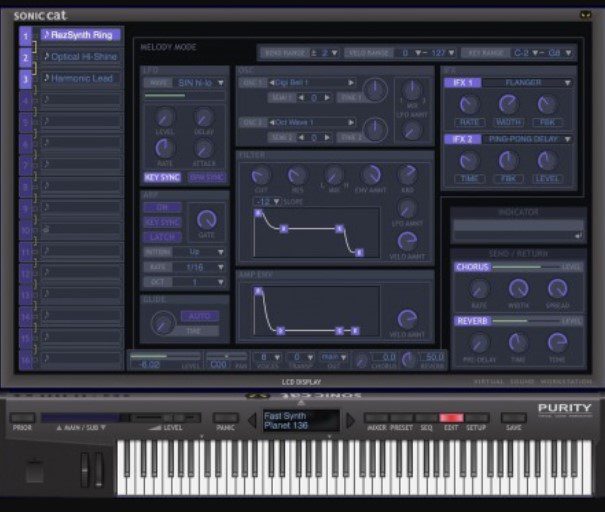Adjust the Filter KBD knob
Viewport: 605px width, 512px height.
pos(407,174)
